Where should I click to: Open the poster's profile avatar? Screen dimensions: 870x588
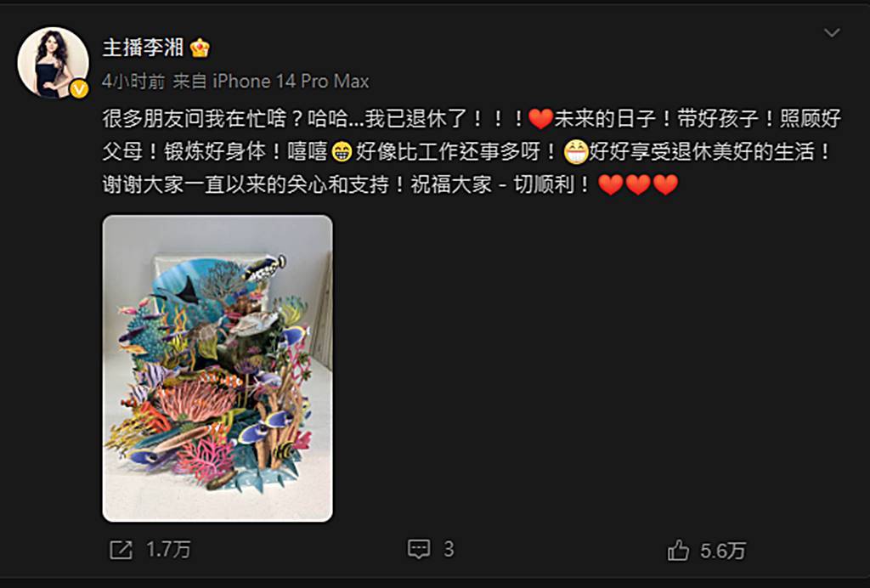coord(53,63)
